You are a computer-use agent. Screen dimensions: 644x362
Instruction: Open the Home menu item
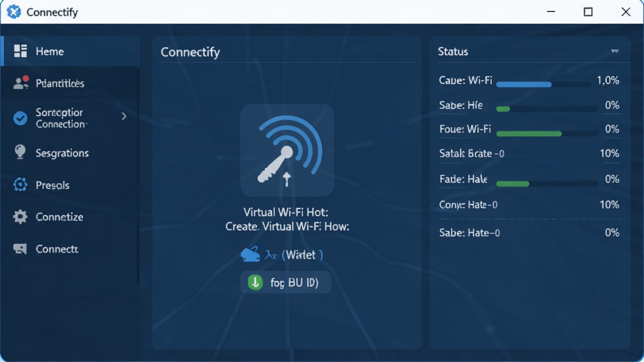coord(70,52)
